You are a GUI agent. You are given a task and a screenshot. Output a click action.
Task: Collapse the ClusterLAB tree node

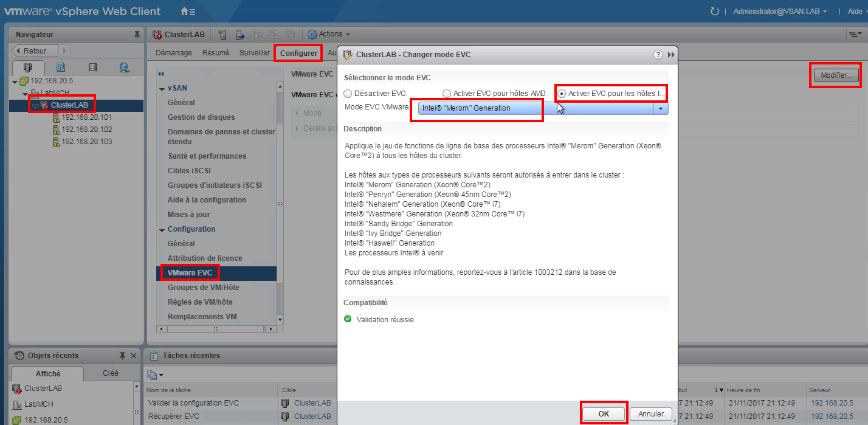[35, 105]
